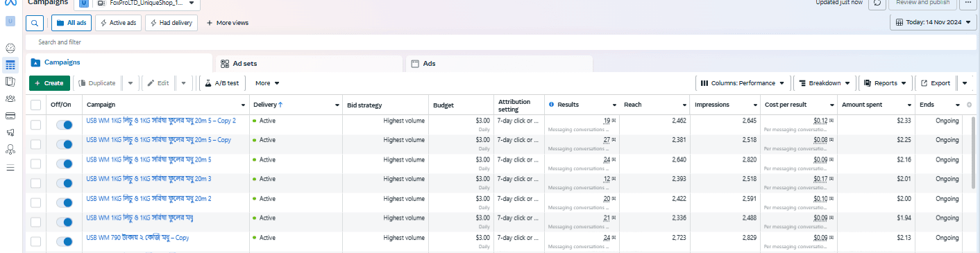Select the Had delivery view
This screenshot has height=253, width=980.
(171, 23)
